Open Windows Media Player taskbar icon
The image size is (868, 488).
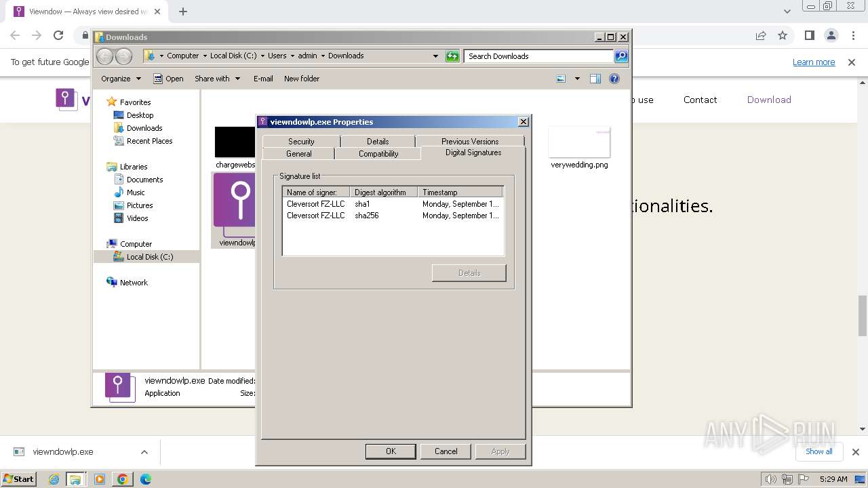coord(100,479)
